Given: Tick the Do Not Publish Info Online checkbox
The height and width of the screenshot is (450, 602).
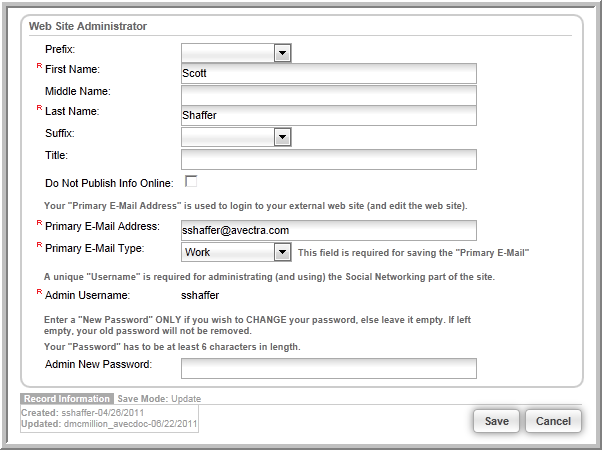Looking at the screenshot, I should [191, 181].
